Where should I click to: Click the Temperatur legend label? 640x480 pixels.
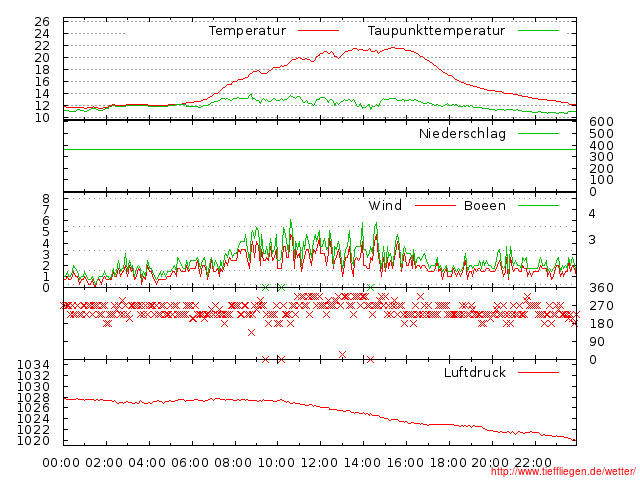click(247, 31)
